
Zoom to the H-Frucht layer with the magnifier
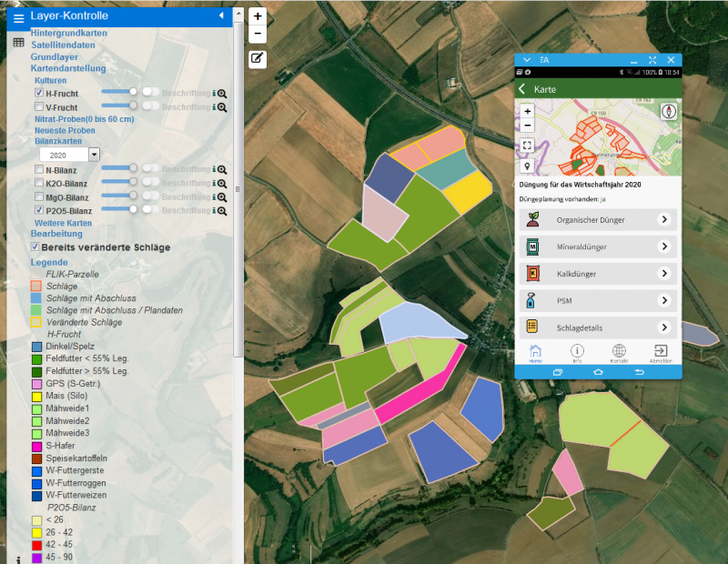click(x=221, y=93)
